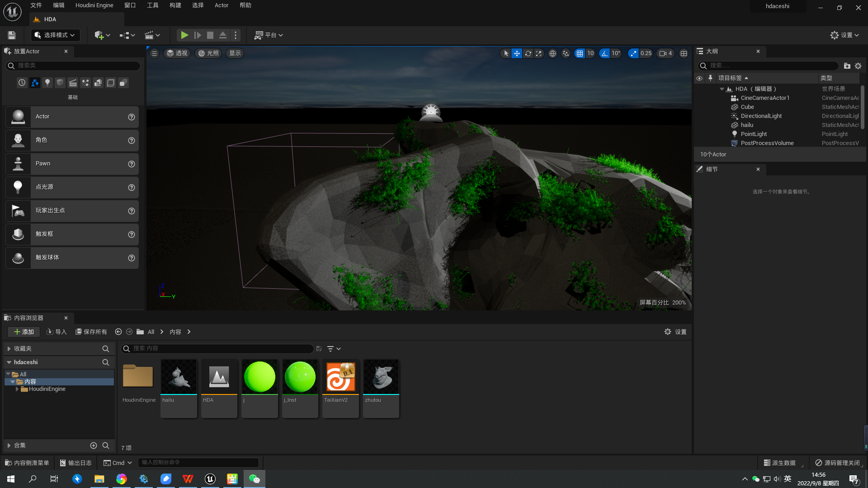The height and width of the screenshot is (488, 868).
Task: Toggle rotation snapping angle button
Action: point(604,53)
